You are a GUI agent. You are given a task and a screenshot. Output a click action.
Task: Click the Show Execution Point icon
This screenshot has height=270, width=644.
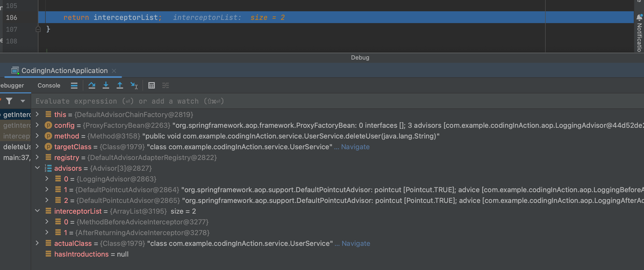[74, 85]
